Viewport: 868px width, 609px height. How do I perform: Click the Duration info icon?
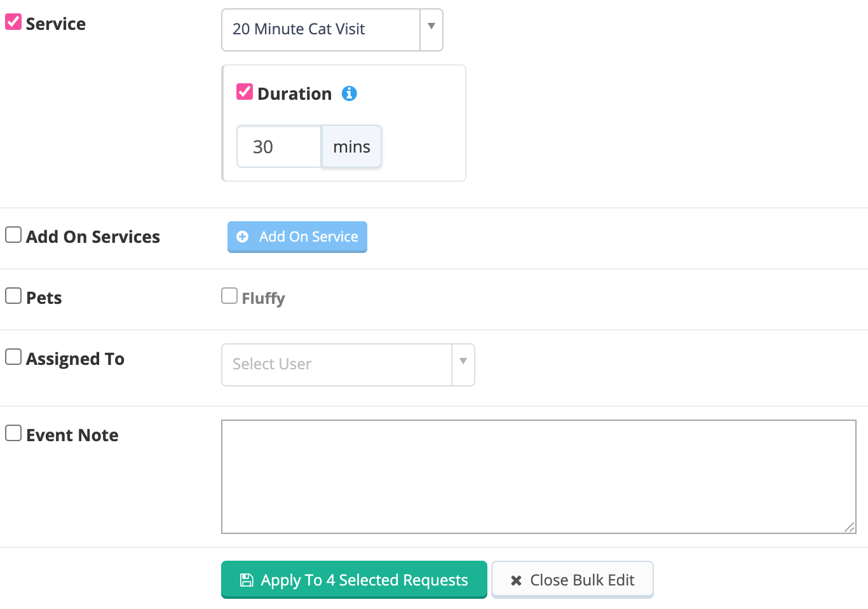tap(349, 93)
